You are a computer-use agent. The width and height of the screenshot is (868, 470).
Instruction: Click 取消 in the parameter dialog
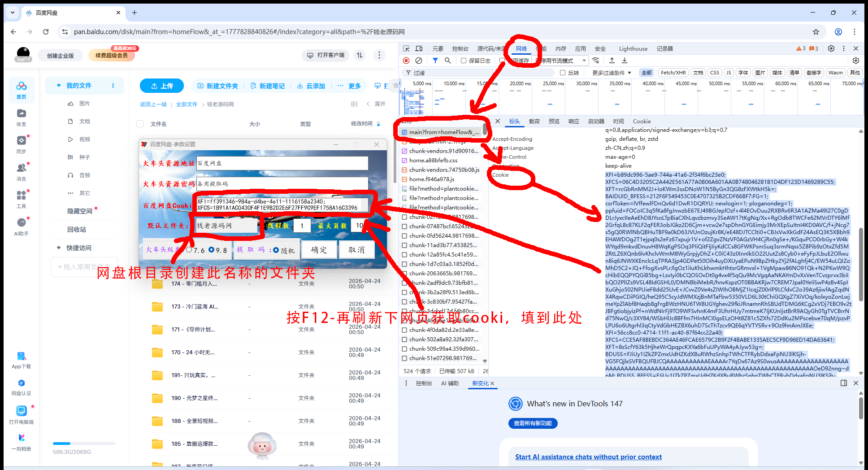coord(356,250)
